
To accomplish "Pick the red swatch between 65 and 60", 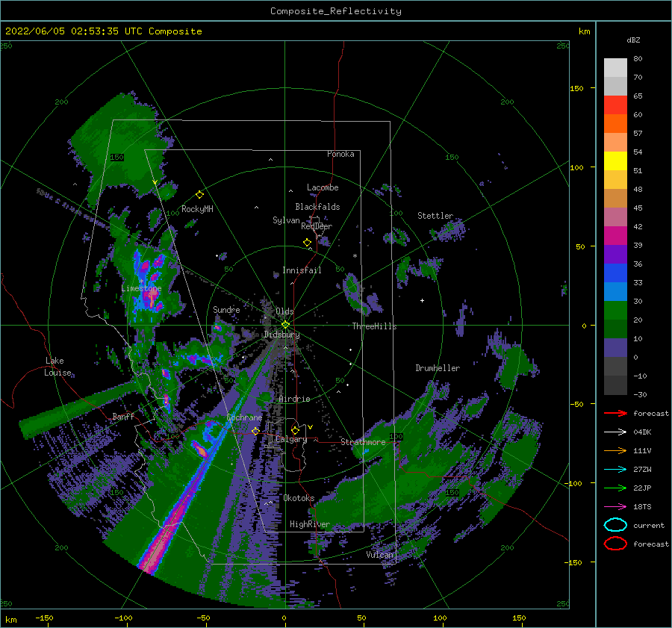I will [615, 105].
